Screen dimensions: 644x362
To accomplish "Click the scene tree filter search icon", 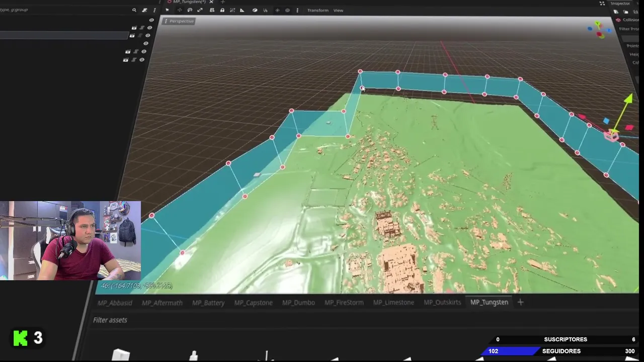I will (134, 10).
